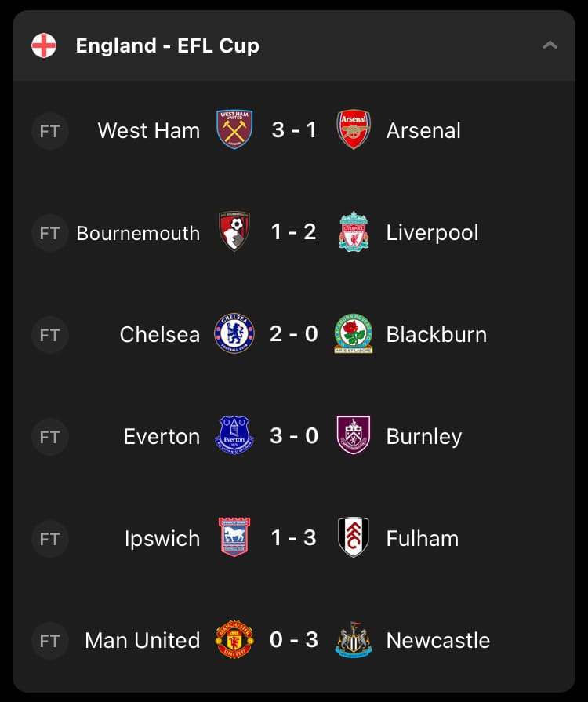This screenshot has height=702, width=588.
Task: Open the England - EFL Cup title
Action: pyautogui.click(x=167, y=45)
